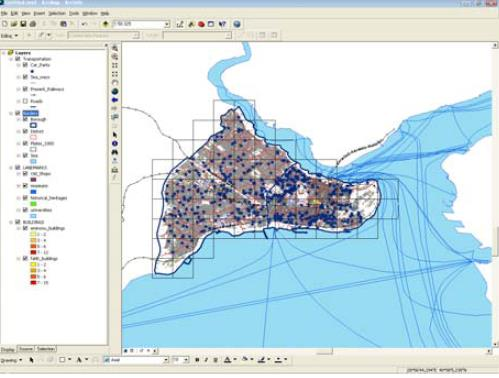Uncheck the Car_Parks layer checkbox
This screenshot has height=378, width=499.
[x=25, y=65]
